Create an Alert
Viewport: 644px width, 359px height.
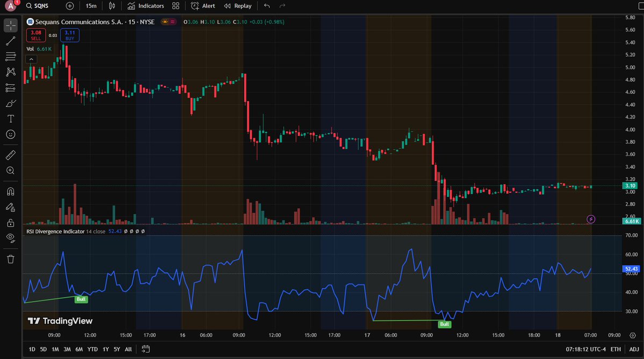tap(203, 6)
